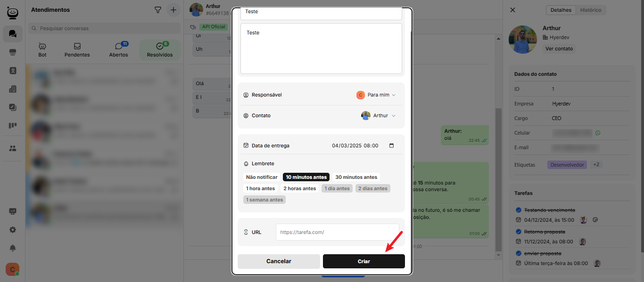Image resolution: width=644 pixels, height=282 pixels.
Task: Switch to the Histórico tab
Action: pyautogui.click(x=590, y=10)
